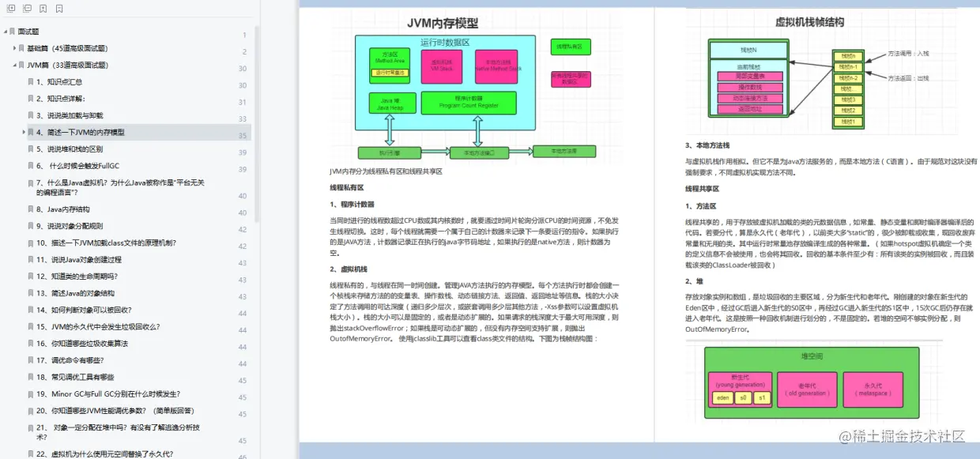Collapse the JVM篇 (33道高级面试题) bookmark
The width and height of the screenshot is (980, 459).
pos(14,66)
